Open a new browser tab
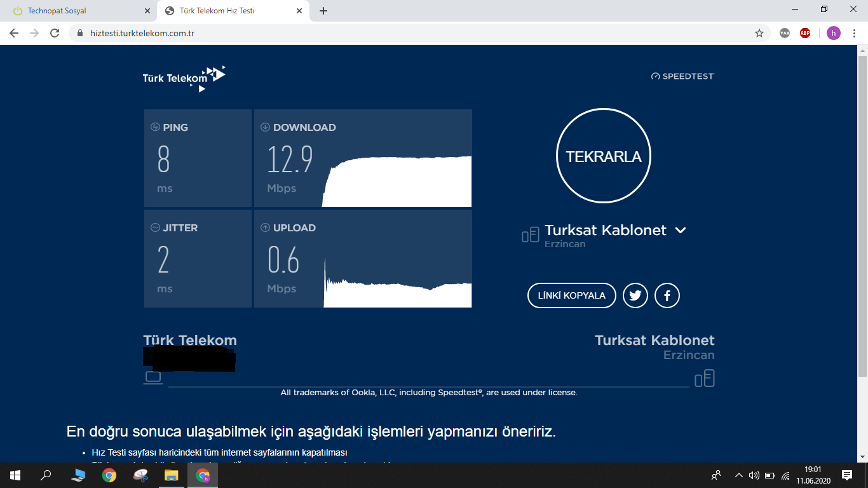This screenshot has width=868, height=488. pyautogui.click(x=323, y=11)
